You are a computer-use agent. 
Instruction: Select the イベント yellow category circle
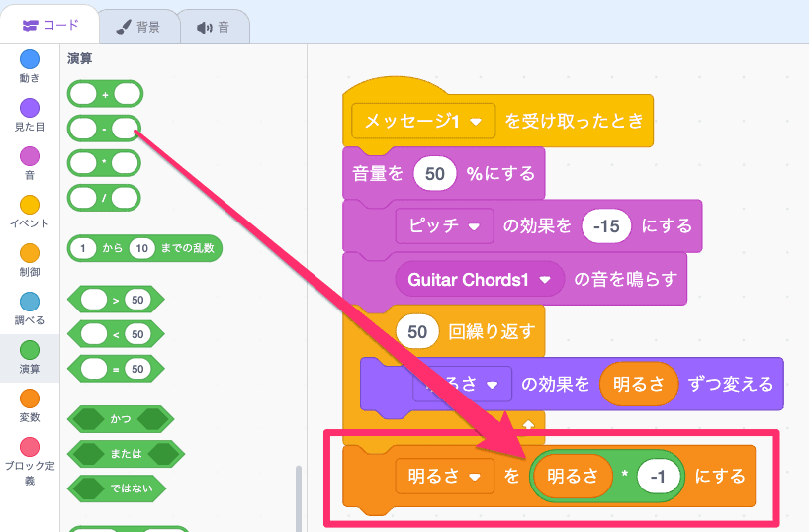30,205
